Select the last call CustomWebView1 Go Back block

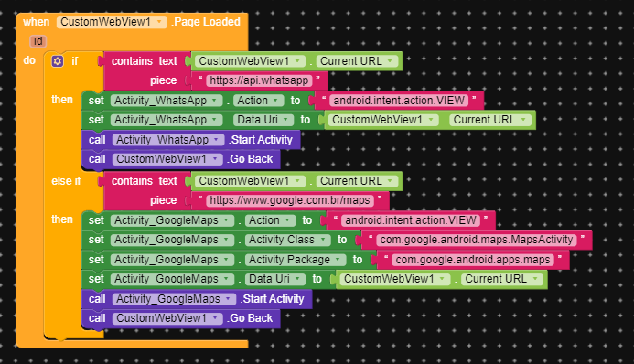click(x=181, y=318)
